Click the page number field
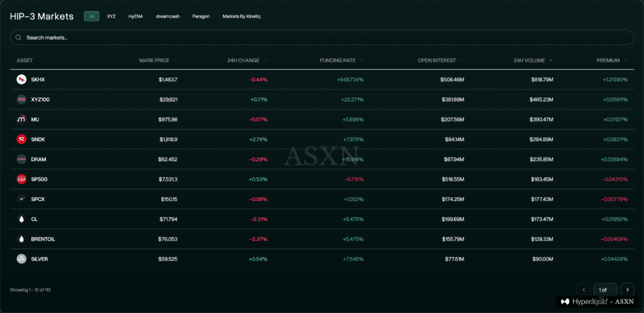 (606, 290)
